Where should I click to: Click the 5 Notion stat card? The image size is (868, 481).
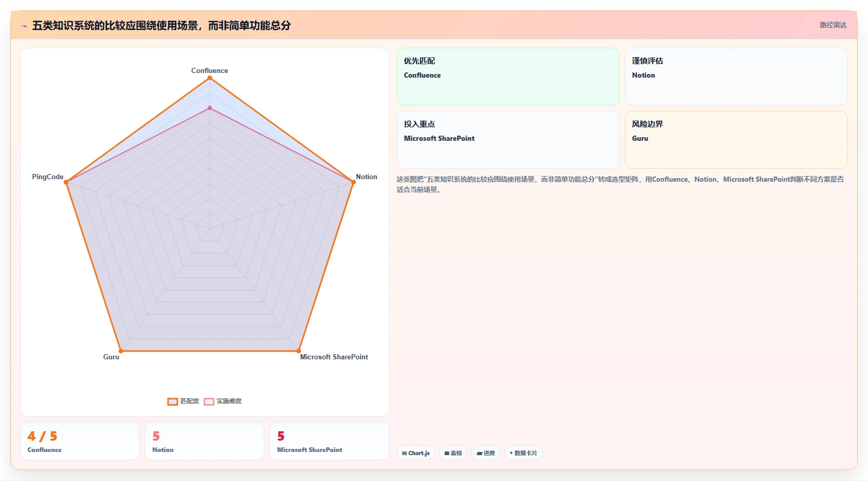(x=204, y=441)
